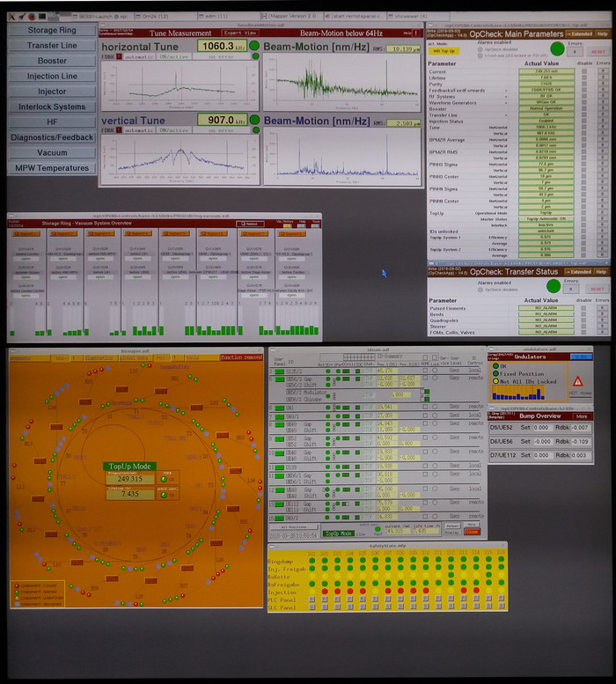
Task: Open the Expert View selector in Tune Measurement
Action: click(238, 33)
